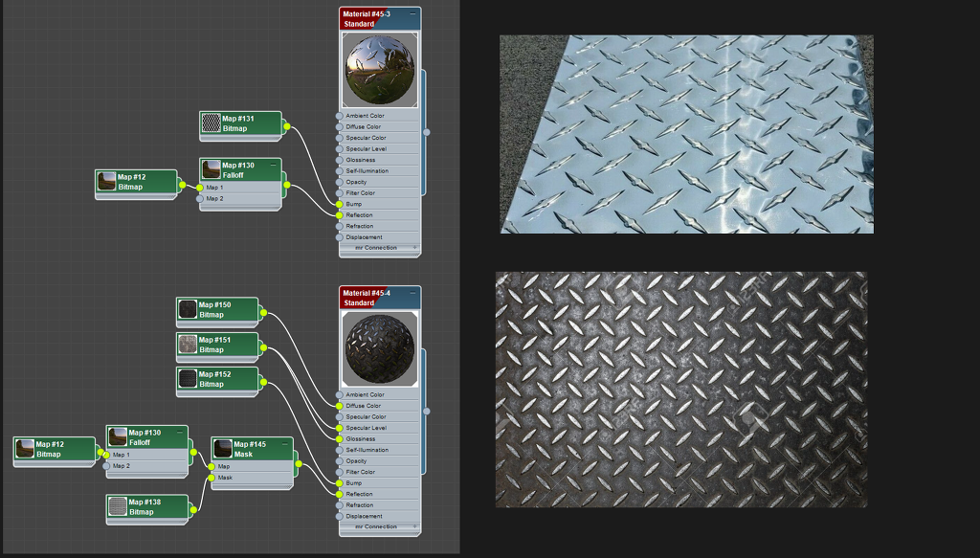Click the Mask input socket on Map #145
980x558 pixels.
212,478
